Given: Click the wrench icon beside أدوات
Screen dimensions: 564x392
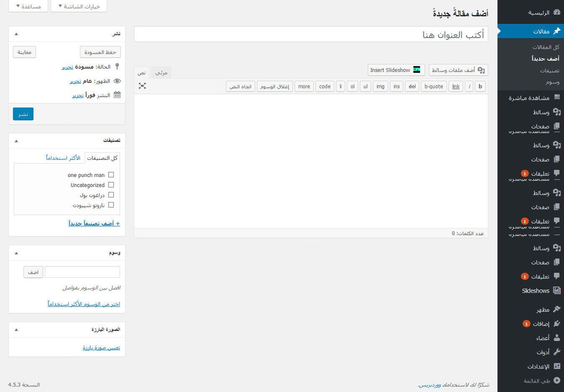Looking at the screenshot, I should (x=557, y=352).
